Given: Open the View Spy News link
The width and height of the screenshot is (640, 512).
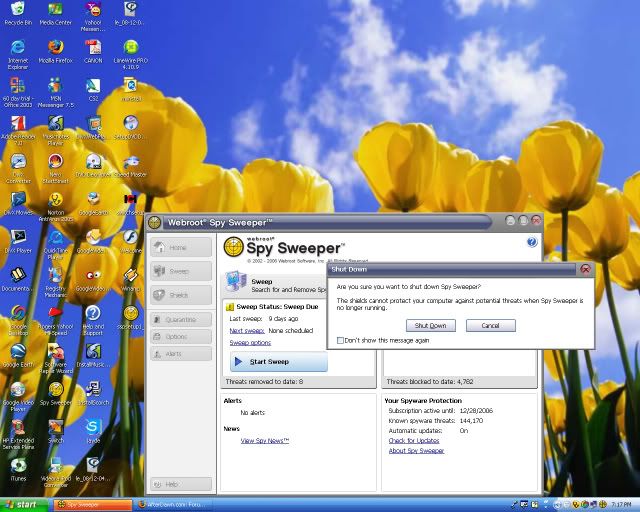Looking at the screenshot, I should coord(265,441).
